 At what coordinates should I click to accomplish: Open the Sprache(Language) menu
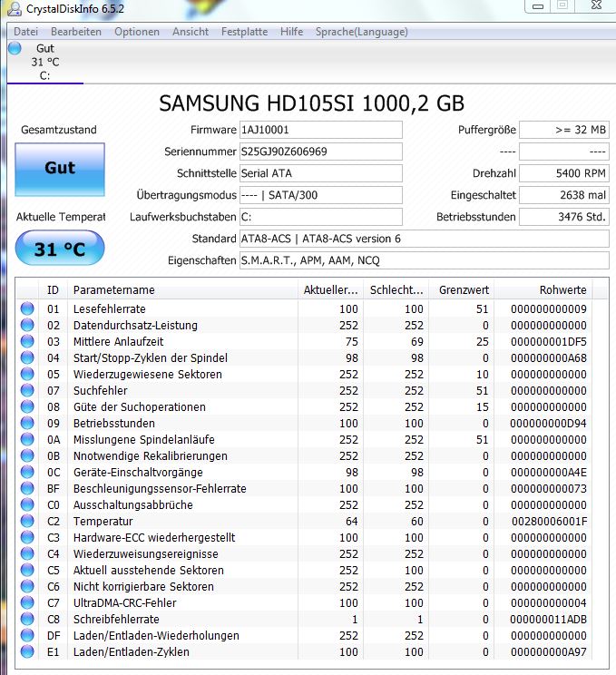coord(362,32)
